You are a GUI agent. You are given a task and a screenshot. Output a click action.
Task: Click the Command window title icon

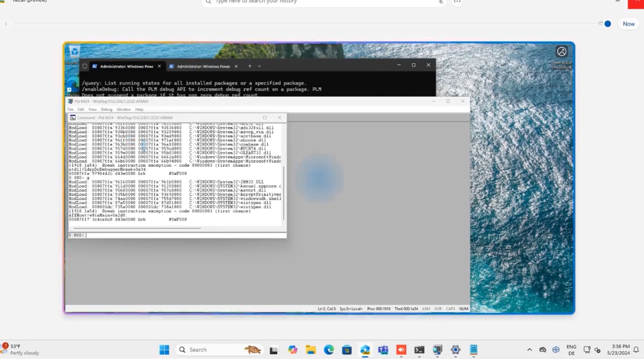click(73, 118)
